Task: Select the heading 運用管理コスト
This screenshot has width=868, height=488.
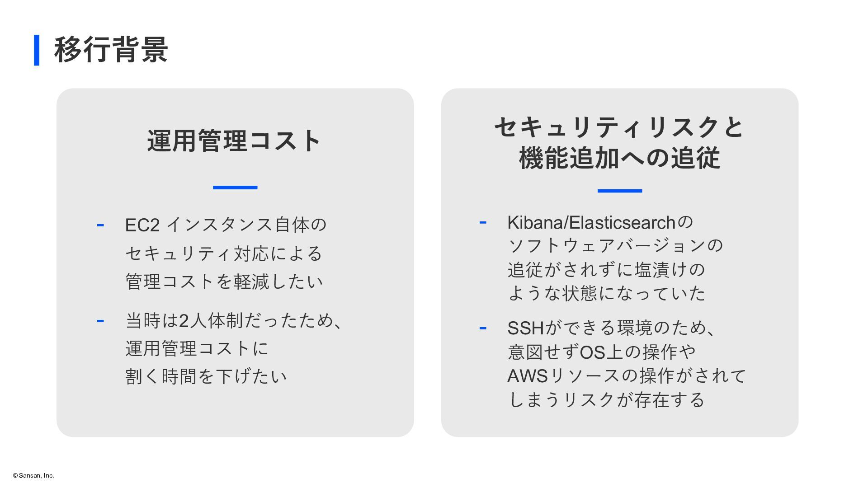Action: tap(235, 141)
